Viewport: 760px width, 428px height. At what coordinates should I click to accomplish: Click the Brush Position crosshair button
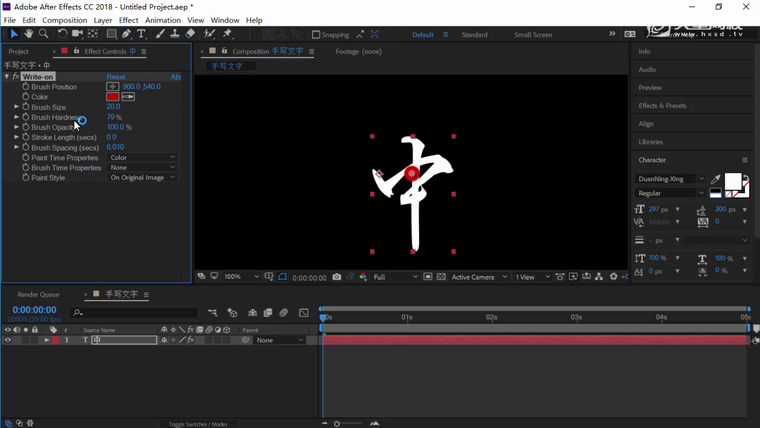point(113,87)
